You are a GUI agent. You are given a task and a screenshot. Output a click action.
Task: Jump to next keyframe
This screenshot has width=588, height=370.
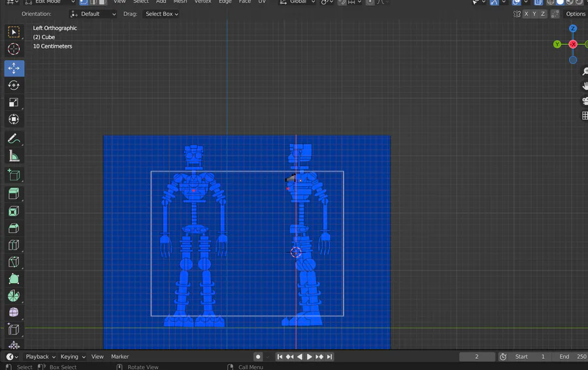319,357
